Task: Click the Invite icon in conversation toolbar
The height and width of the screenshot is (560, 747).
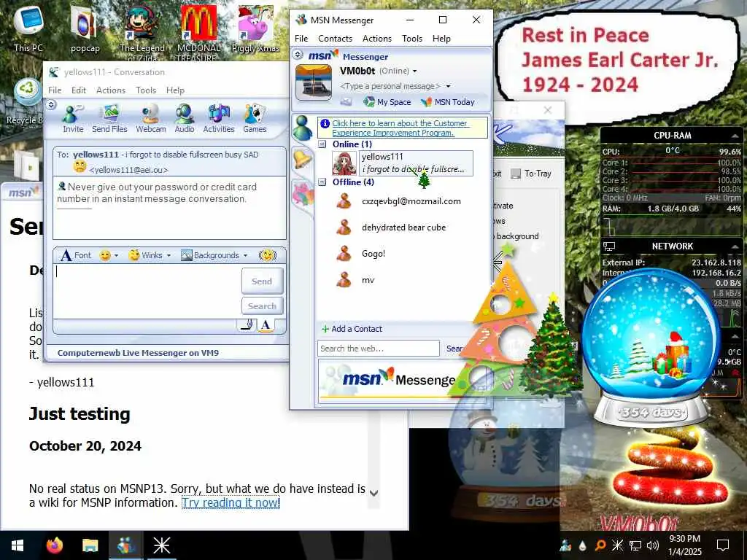Action: (x=73, y=119)
